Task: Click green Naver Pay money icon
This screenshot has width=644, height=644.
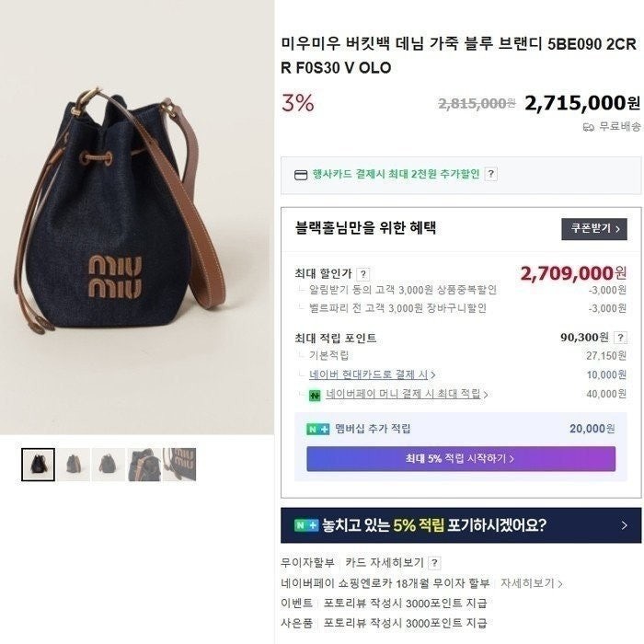Action: click(x=314, y=395)
